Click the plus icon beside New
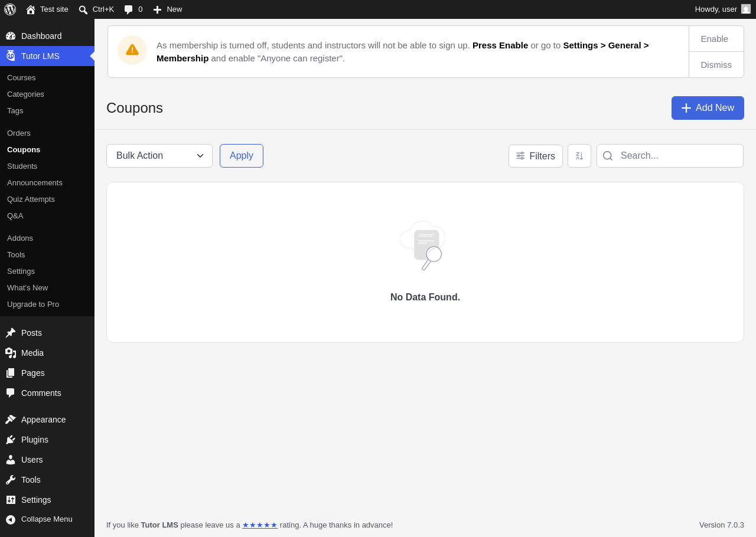Screen dimensions: 756x537 pos(157,9)
